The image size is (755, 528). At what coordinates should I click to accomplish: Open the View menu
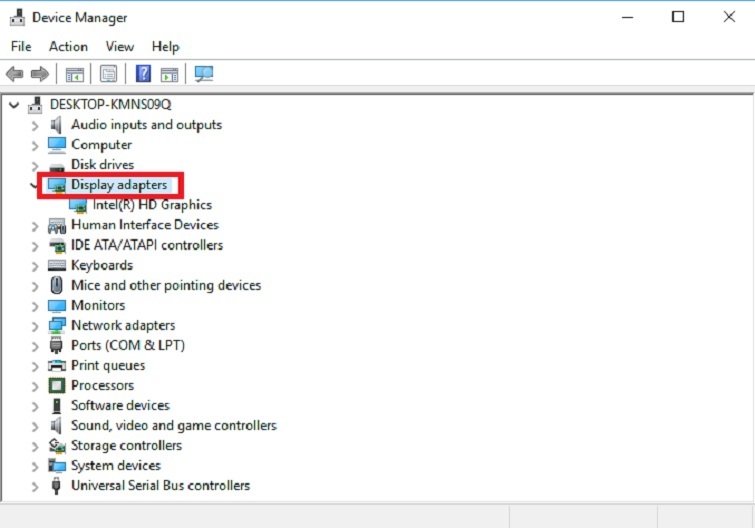coord(119,46)
